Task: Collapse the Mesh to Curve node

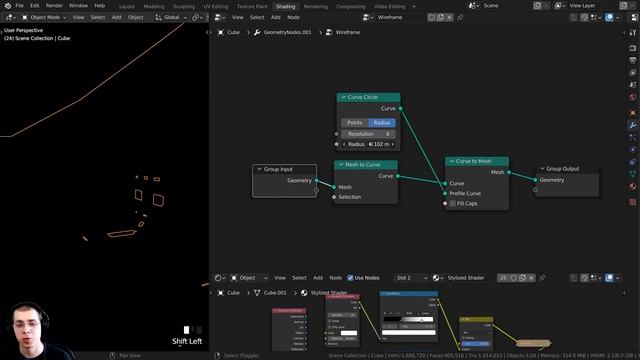Action: pyautogui.click(x=341, y=165)
